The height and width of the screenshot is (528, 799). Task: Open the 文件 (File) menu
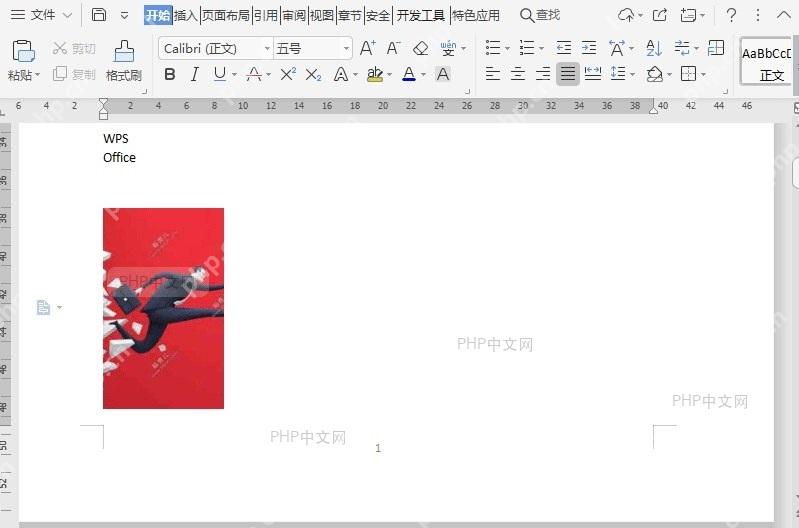(41, 15)
